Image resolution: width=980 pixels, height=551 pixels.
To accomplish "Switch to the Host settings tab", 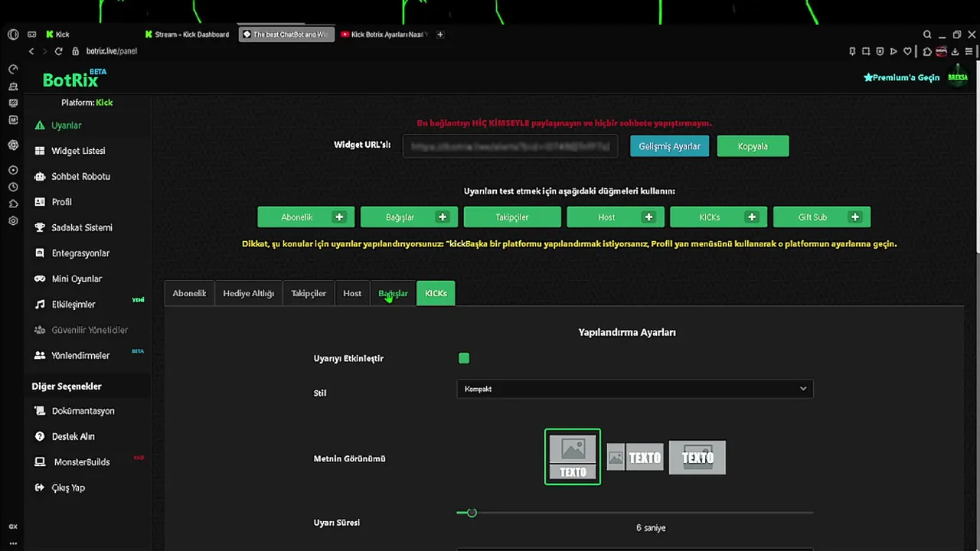I will click(352, 293).
